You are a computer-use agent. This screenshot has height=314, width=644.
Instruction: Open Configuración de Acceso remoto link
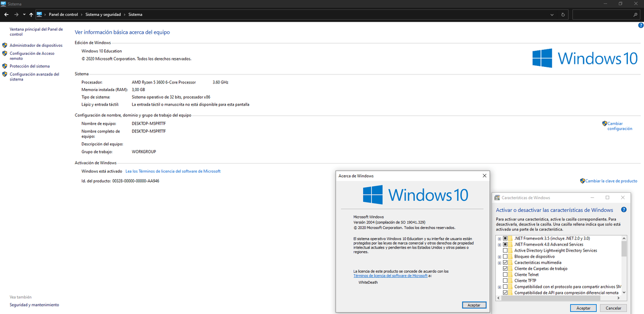[32, 56]
